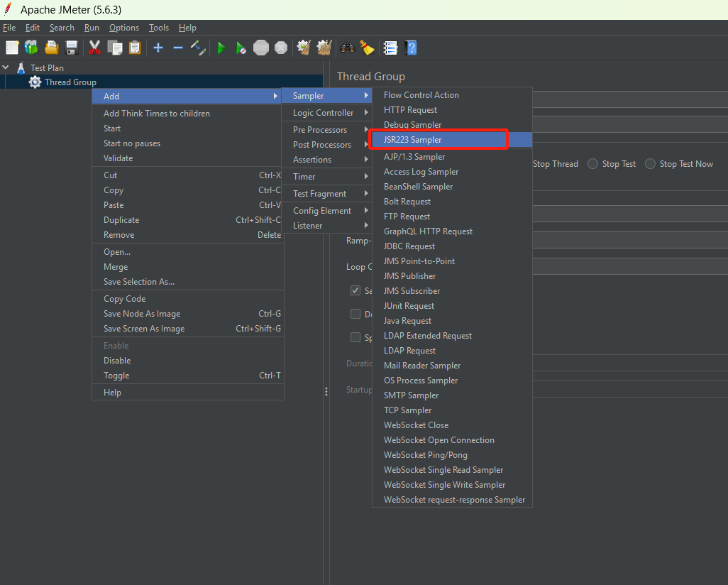Click the Reset Search yellow brush icon
Screen dimensions: 728x585
[367, 48]
